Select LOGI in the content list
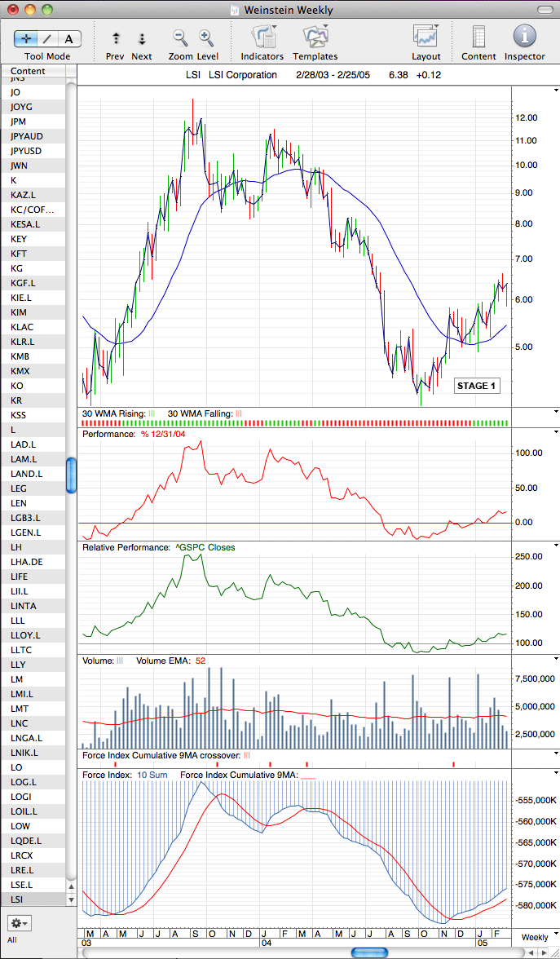 pyautogui.click(x=33, y=797)
